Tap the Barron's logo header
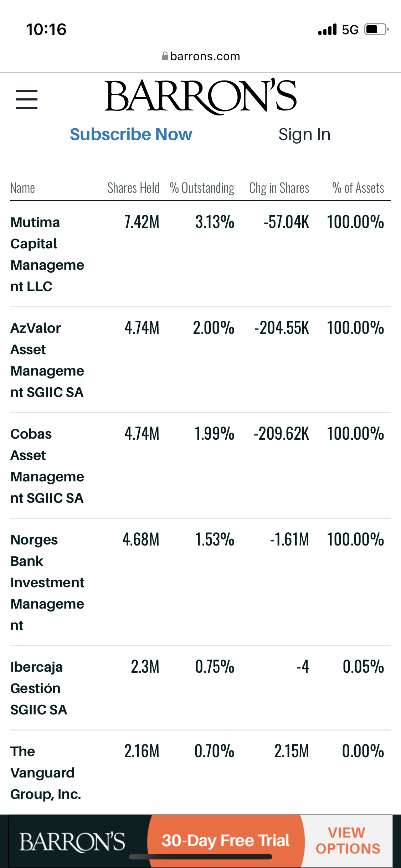 [x=200, y=96]
